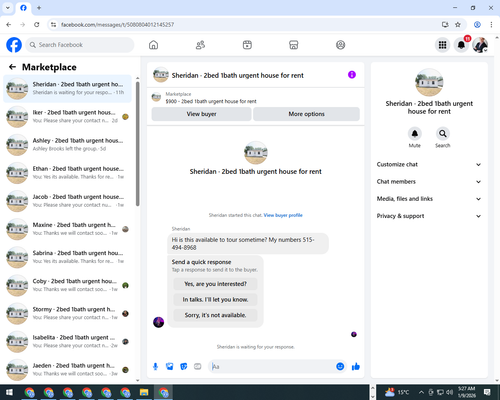Send quick reply 'In talks. I'll let you know.'
500x400 pixels.
tap(215, 300)
